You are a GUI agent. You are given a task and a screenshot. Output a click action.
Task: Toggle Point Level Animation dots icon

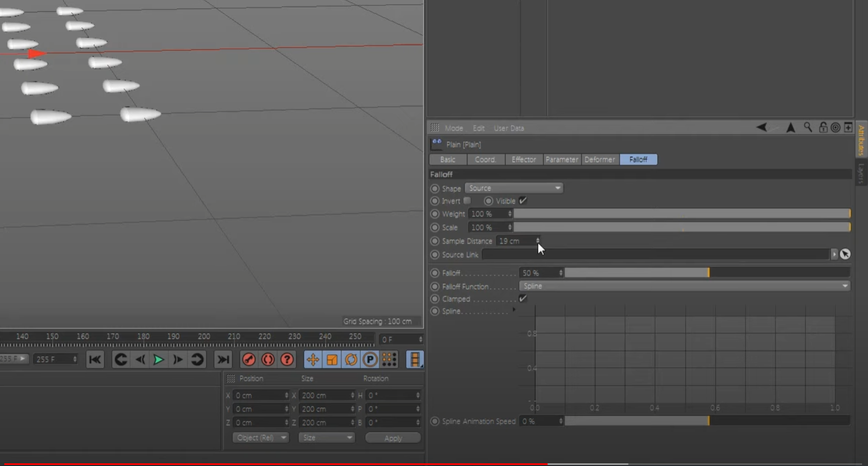pos(389,360)
